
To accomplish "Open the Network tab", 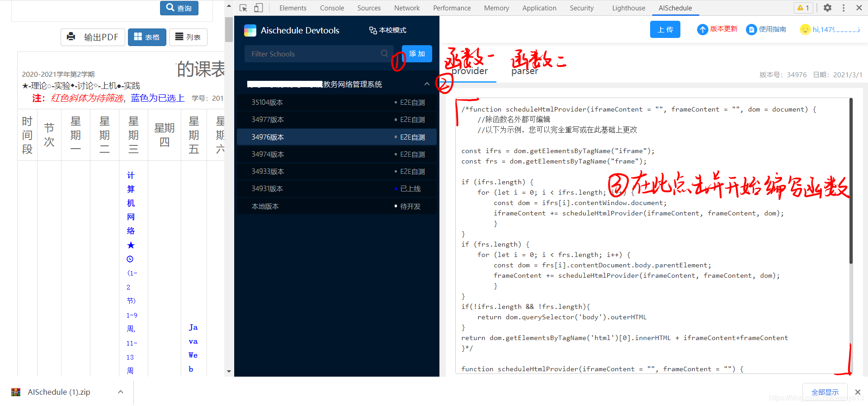I will point(407,8).
